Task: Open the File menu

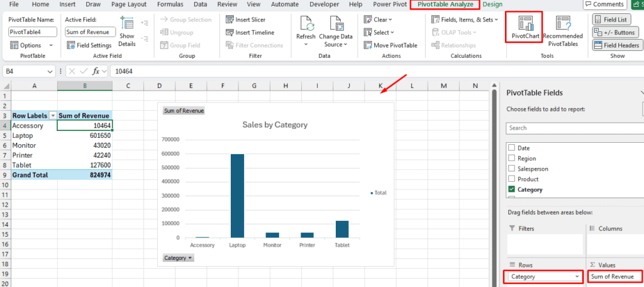Action: pos(14,4)
